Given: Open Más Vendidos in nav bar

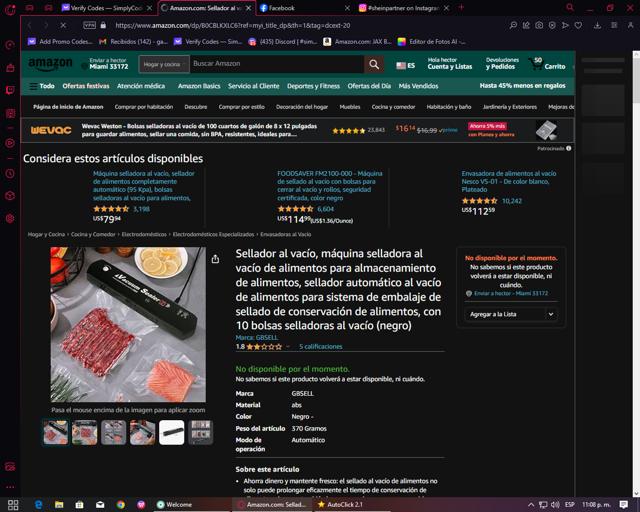Looking at the screenshot, I should click(x=418, y=86).
